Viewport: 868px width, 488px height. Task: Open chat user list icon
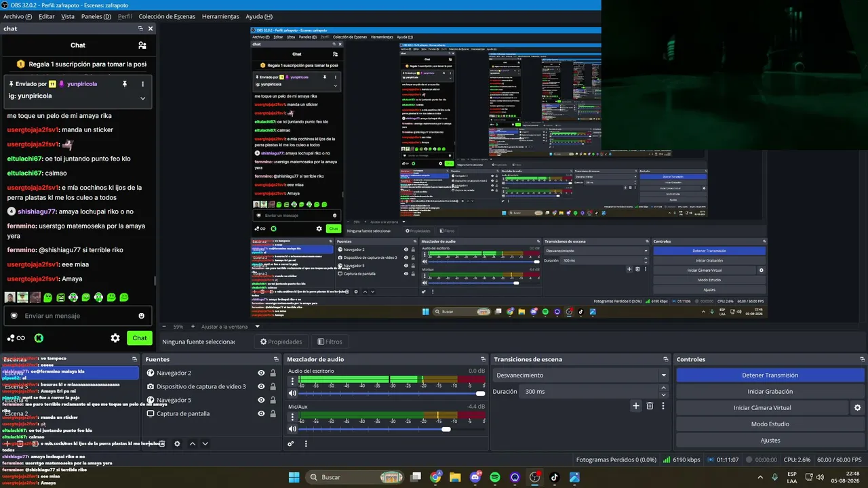pyautogui.click(x=142, y=45)
